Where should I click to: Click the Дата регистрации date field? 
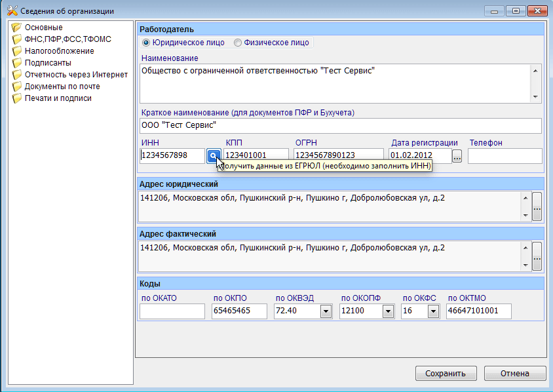(420, 155)
